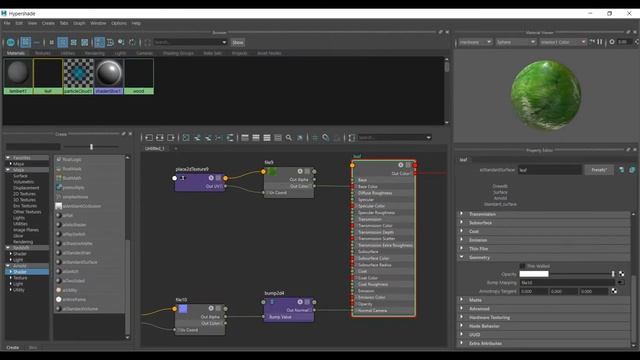Click the connected node view mode icon
640x360 pixels.
(256, 138)
